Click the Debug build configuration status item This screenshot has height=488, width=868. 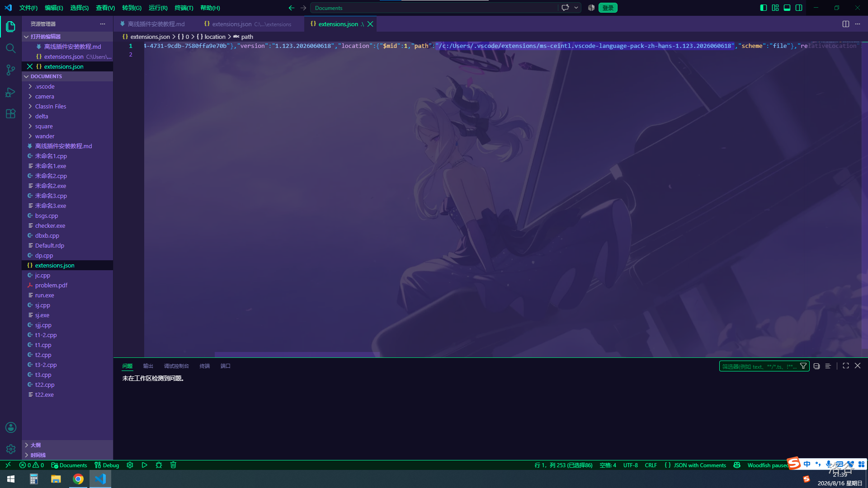(107, 465)
